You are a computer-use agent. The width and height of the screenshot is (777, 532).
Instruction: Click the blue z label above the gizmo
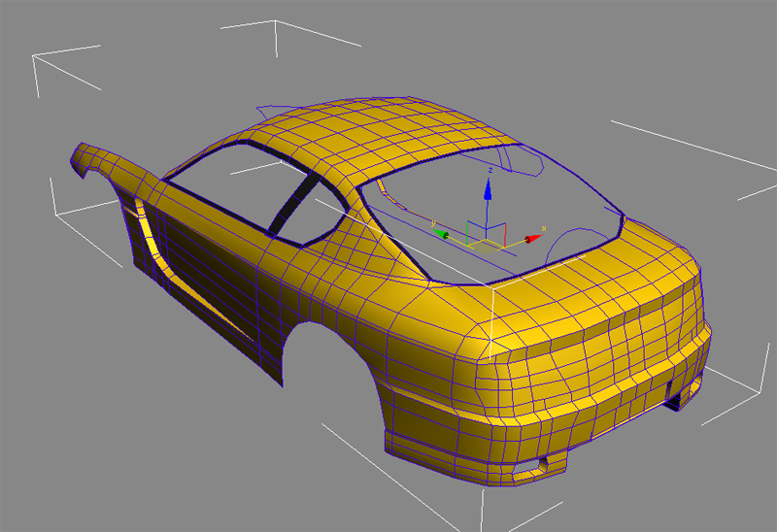point(490,169)
